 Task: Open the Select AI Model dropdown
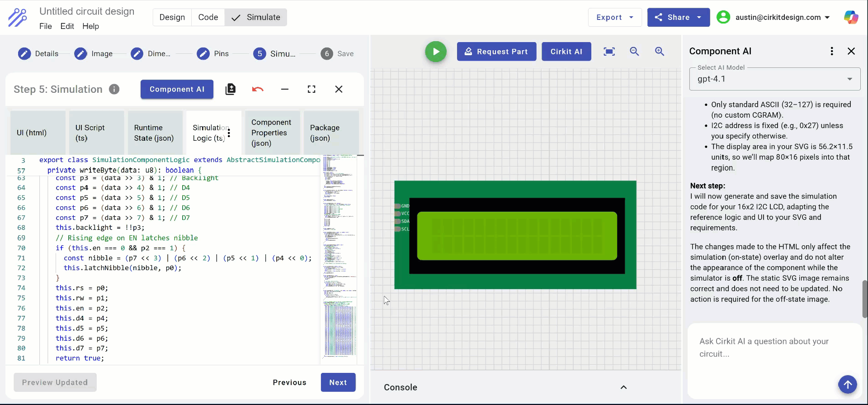[774, 79]
